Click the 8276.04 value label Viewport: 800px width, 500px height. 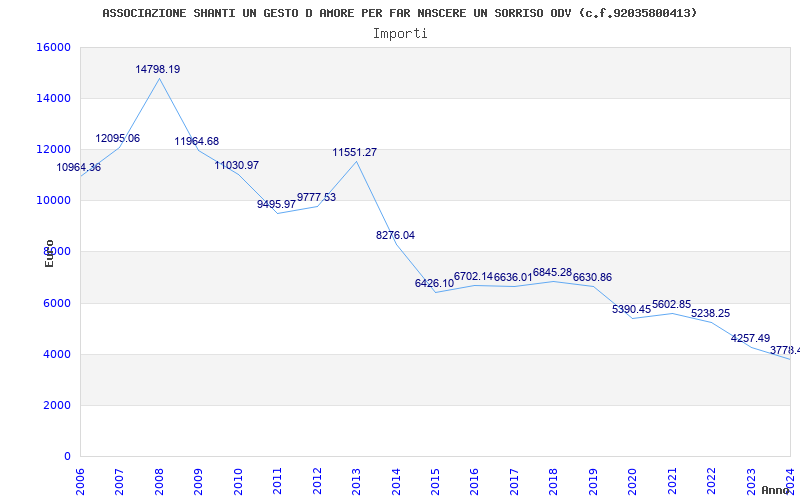(x=395, y=236)
